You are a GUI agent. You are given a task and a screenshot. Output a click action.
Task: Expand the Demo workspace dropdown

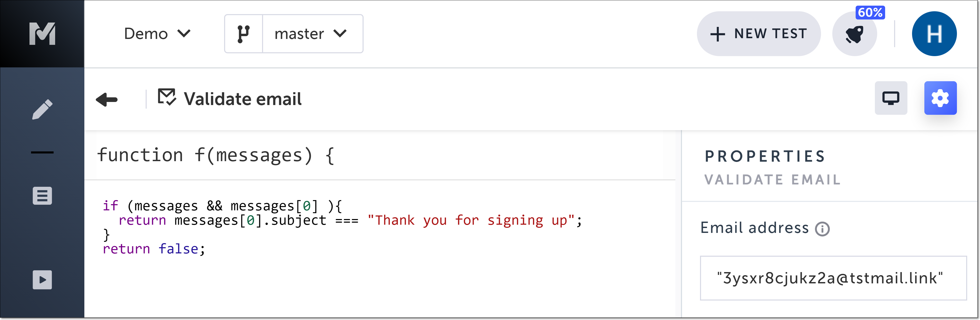157,34
